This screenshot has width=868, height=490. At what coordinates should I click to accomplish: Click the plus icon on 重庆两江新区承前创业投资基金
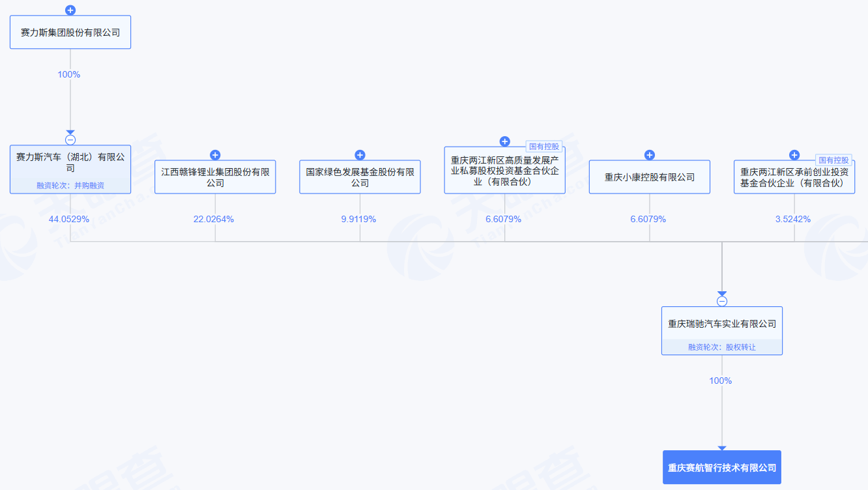[794, 154]
